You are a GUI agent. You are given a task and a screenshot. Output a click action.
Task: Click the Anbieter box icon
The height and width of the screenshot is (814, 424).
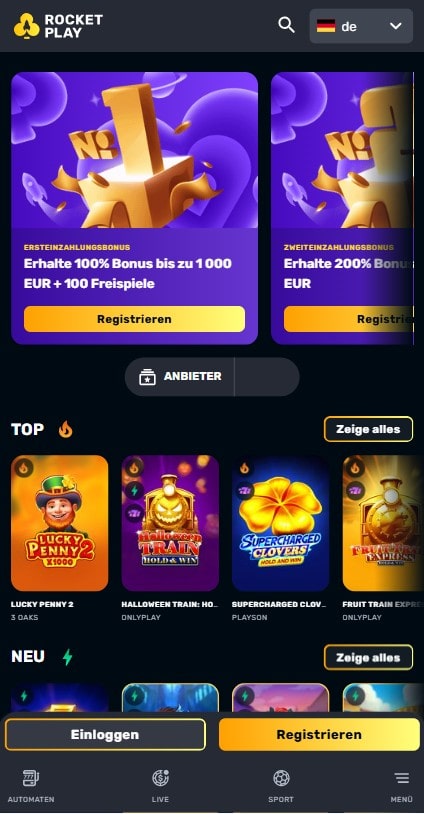pyautogui.click(x=147, y=377)
